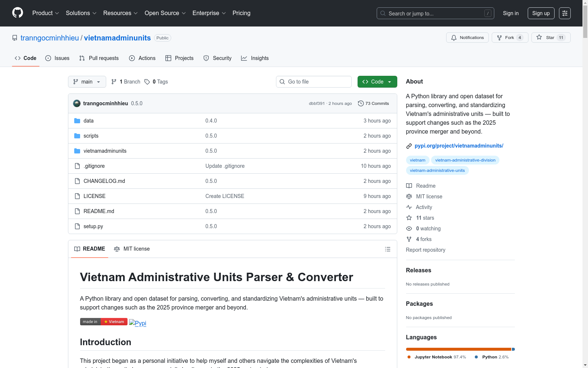Expand the Enterprise menu

point(209,13)
